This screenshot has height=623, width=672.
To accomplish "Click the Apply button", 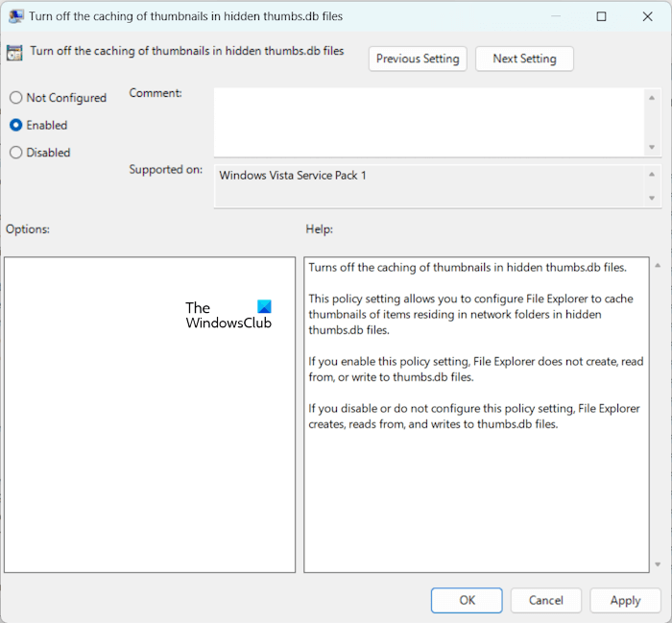I will pyautogui.click(x=625, y=600).
